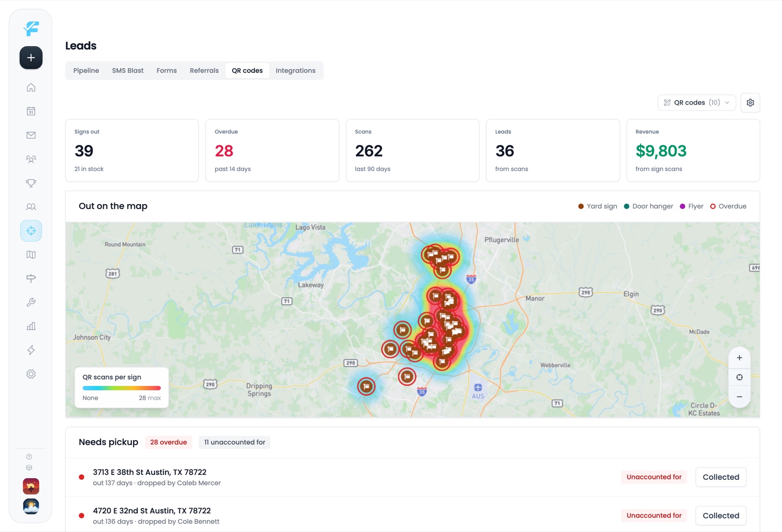782x532 pixels.
Task: Open the trophy icon in sidebar
Action: coord(31,183)
